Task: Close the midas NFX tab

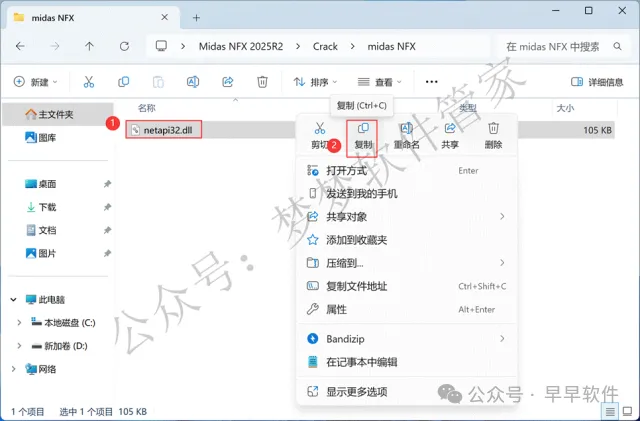Action: [x=164, y=17]
